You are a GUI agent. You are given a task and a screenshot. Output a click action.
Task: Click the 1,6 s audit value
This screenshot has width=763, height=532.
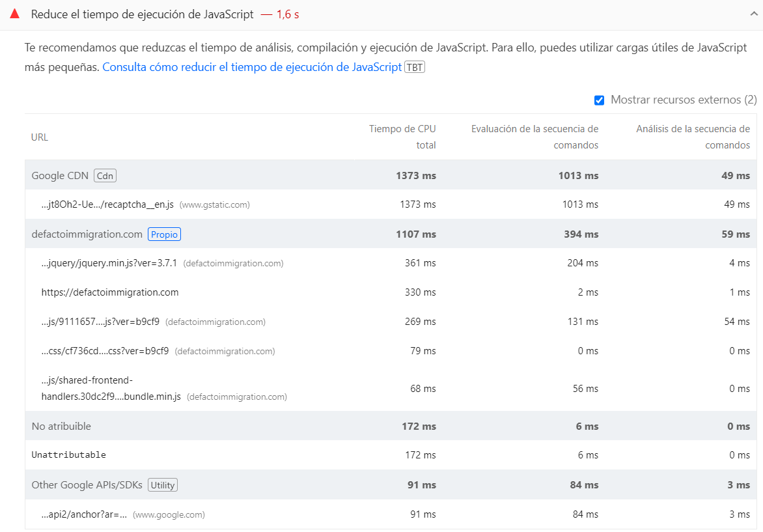(x=288, y=14)
